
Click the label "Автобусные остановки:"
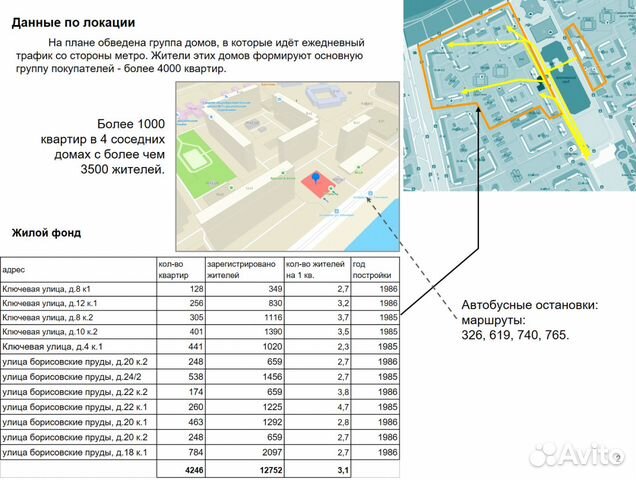click(x=530, y=305)
